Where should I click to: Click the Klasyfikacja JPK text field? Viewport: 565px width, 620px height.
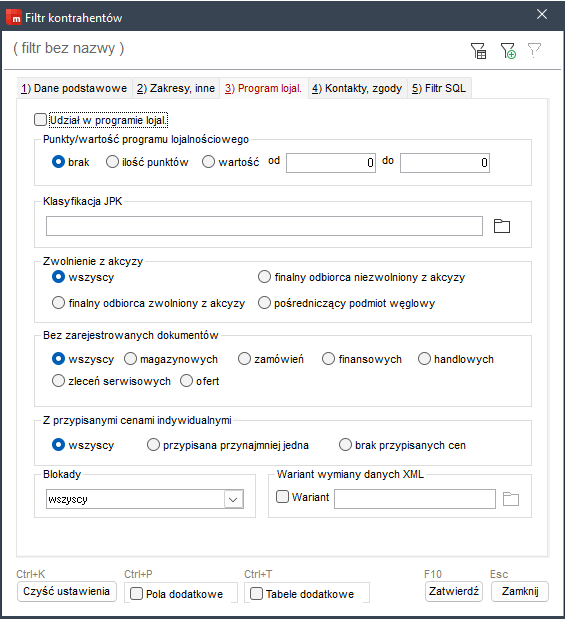[264, 226]
